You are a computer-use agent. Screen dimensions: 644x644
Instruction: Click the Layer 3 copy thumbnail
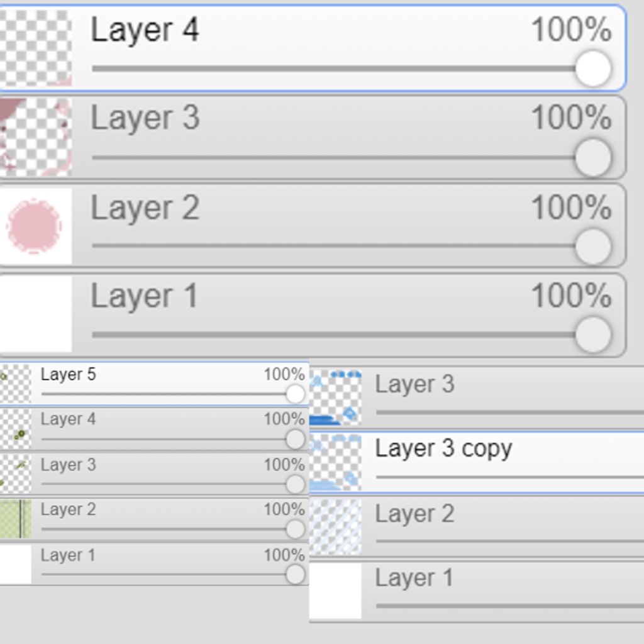[335, 462]
